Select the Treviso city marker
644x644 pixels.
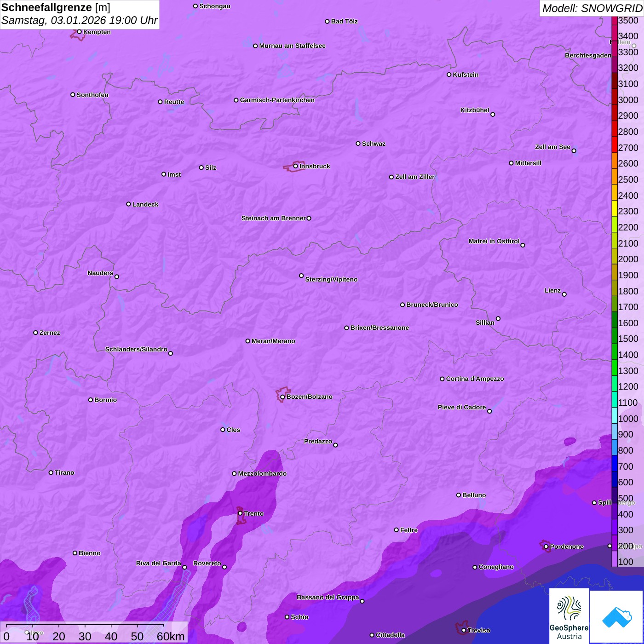point(464,630)
